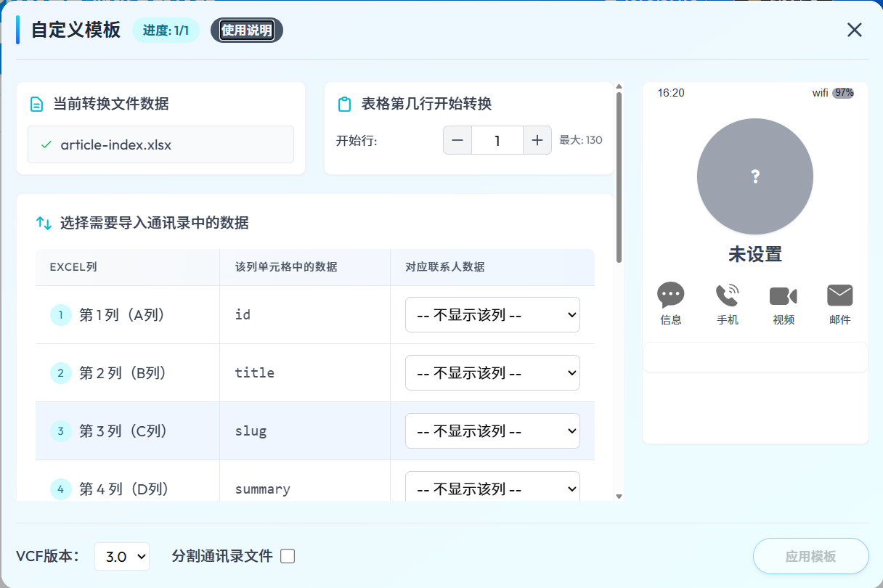The height and width of the screenshot is (588, 883).
Task: Click the article-index.xlsx file name
Action: tap(116, 144)
